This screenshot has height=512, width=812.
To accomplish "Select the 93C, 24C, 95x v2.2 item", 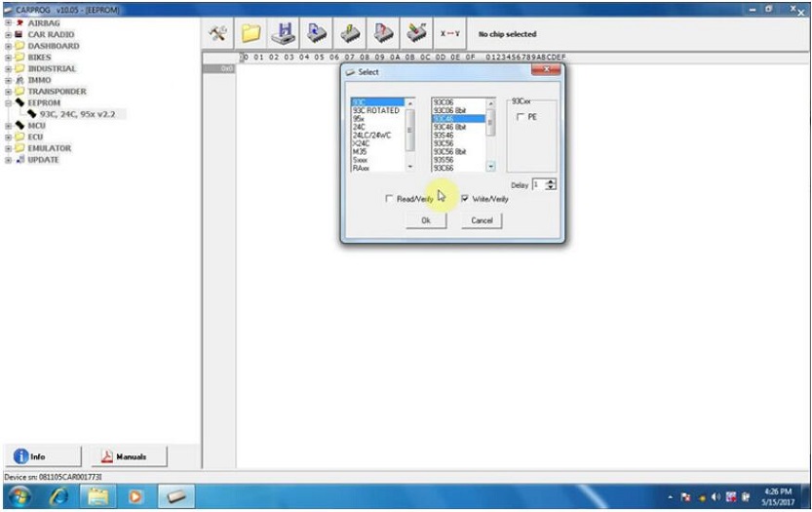I will (77, 114).
